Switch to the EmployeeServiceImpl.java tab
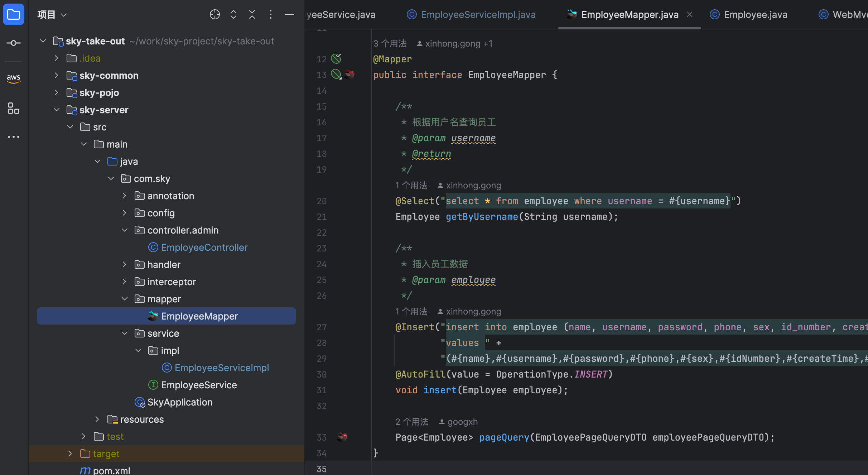 point(471,14)
